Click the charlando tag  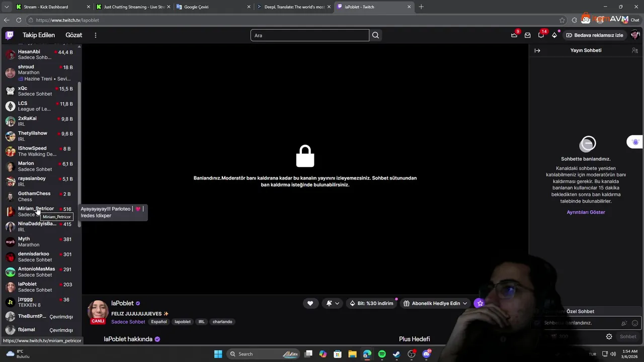point(222,322)
